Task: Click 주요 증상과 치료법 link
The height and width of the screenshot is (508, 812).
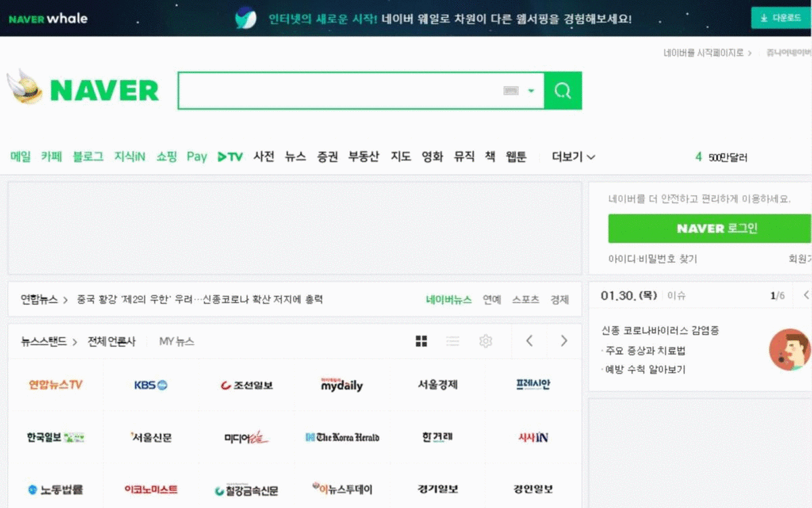Action: pos(644,351)
